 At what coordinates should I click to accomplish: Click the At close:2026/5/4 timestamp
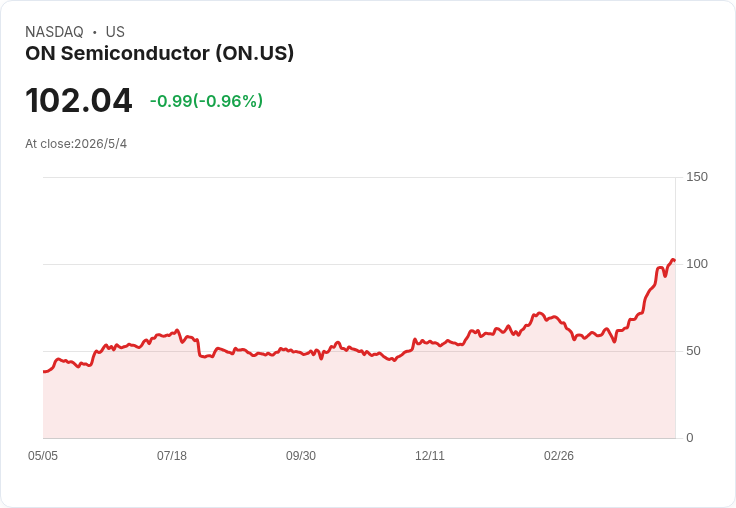coord(76,144)
